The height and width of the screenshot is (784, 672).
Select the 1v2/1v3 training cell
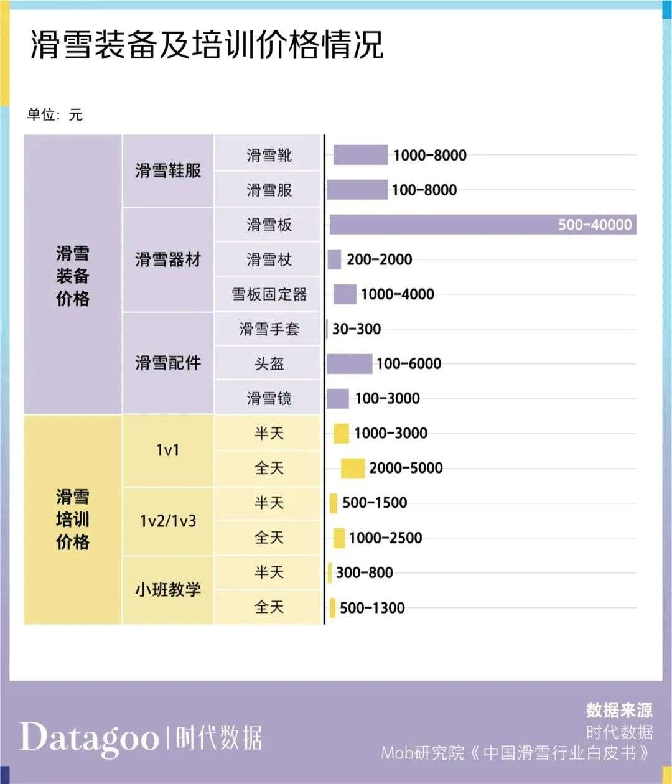tap(168, 521)
